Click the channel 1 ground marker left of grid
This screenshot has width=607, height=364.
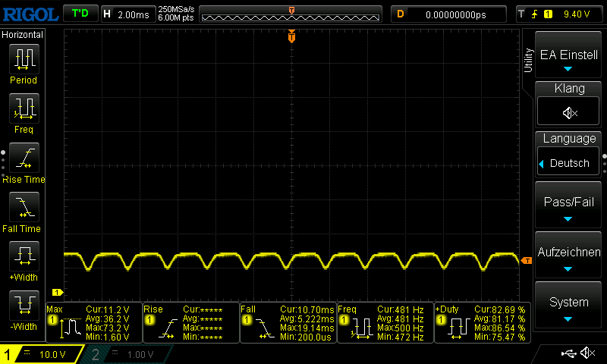click(58, 293)
